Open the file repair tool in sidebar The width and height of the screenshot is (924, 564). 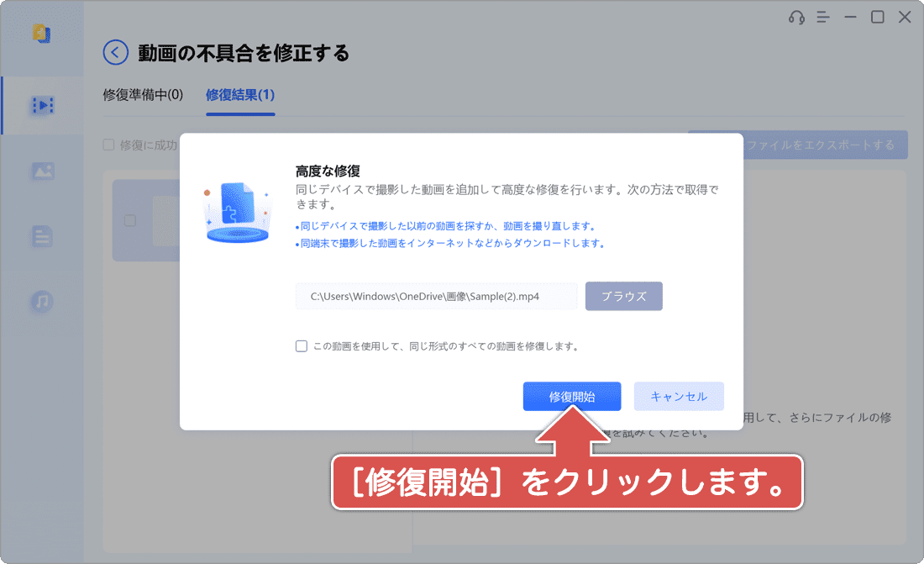point(42,236)
